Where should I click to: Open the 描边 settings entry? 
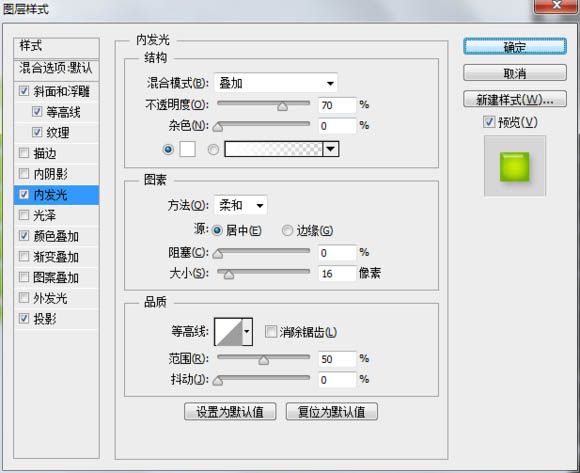pos(45,153)
